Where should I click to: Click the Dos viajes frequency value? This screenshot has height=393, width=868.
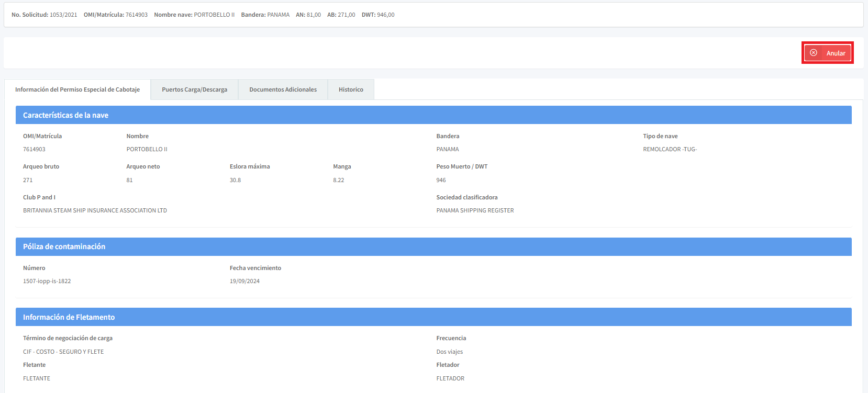(x=449, y=352)
